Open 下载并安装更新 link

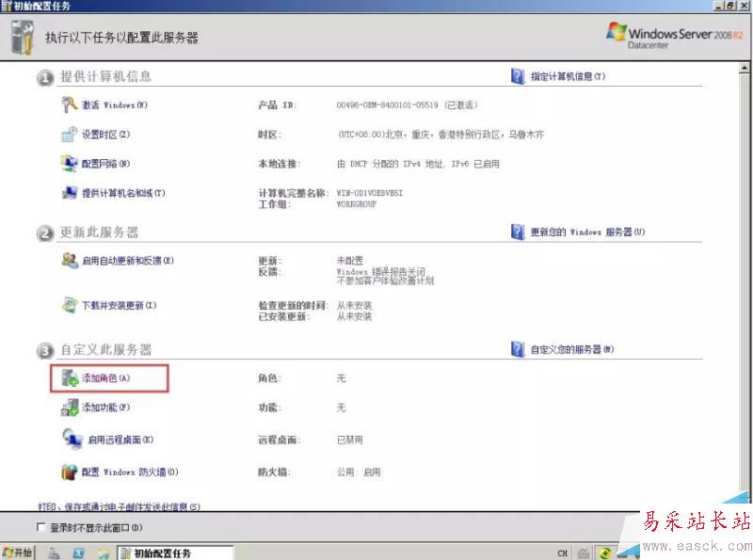tap(120, 306)
